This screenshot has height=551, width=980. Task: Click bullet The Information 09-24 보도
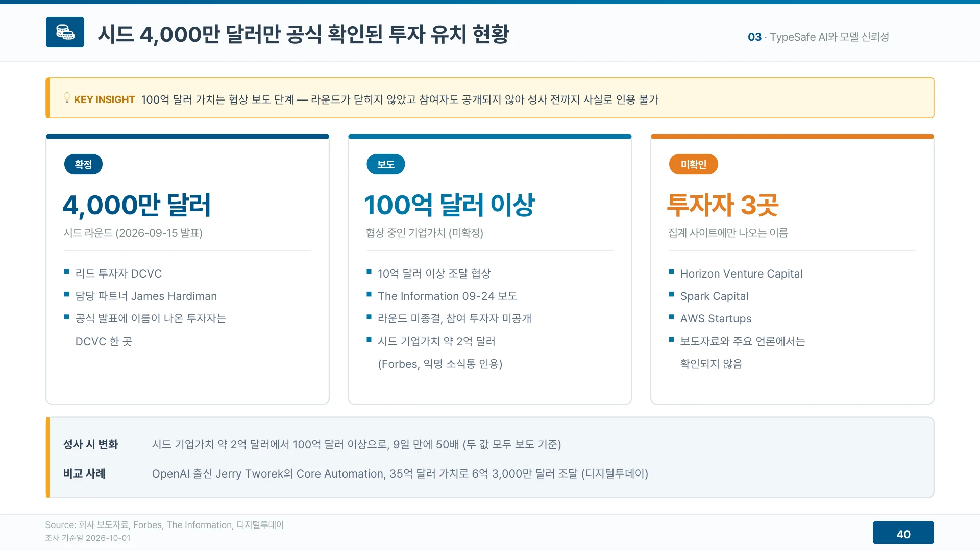(x=447, y=296)
